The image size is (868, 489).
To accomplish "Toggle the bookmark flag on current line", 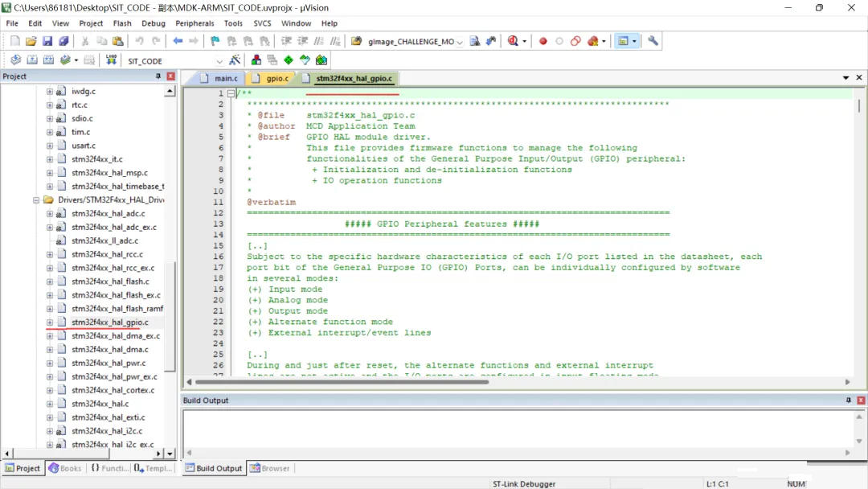I will click(215, 41).
